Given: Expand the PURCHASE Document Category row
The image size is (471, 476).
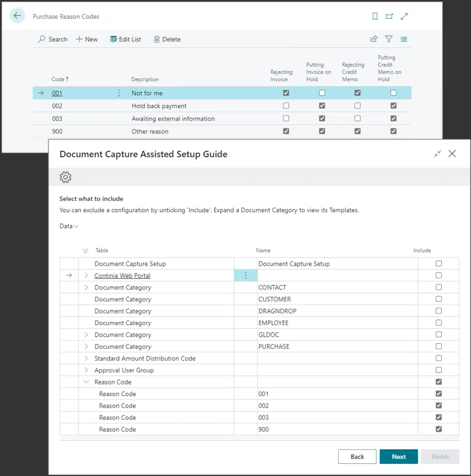Looking at the screenshot, I should 86,347.
